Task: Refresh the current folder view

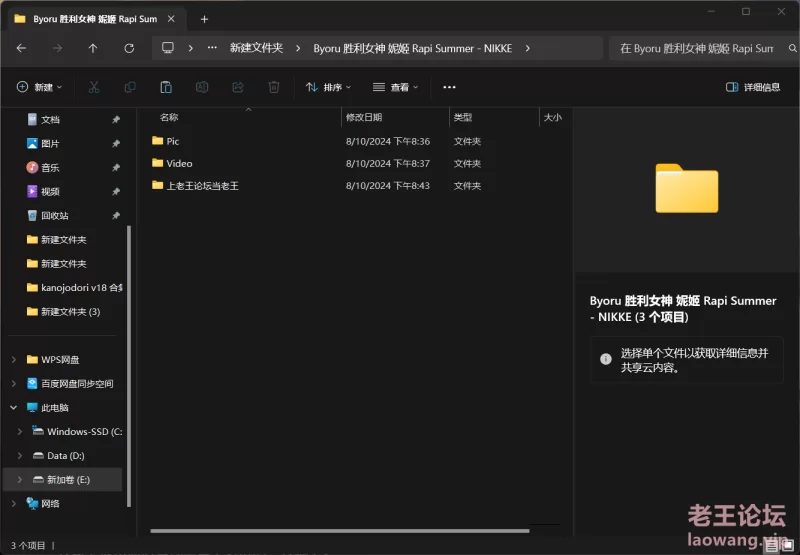Action: click(x=129, y=48)
